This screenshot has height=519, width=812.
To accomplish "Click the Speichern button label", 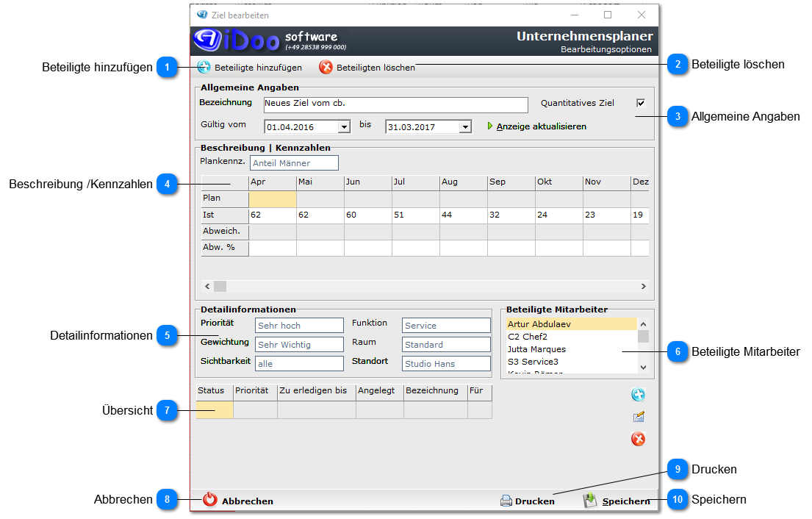I will coord(626,501).
